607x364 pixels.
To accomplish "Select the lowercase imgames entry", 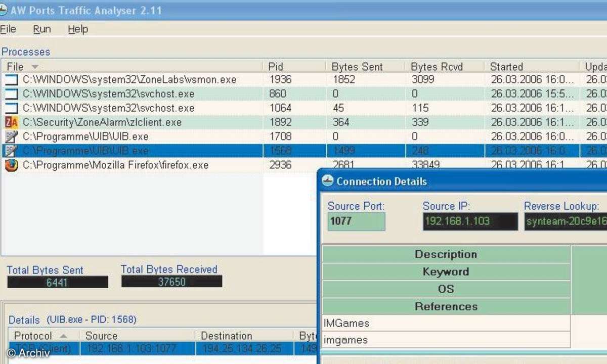I will click(x=446, y=340).
